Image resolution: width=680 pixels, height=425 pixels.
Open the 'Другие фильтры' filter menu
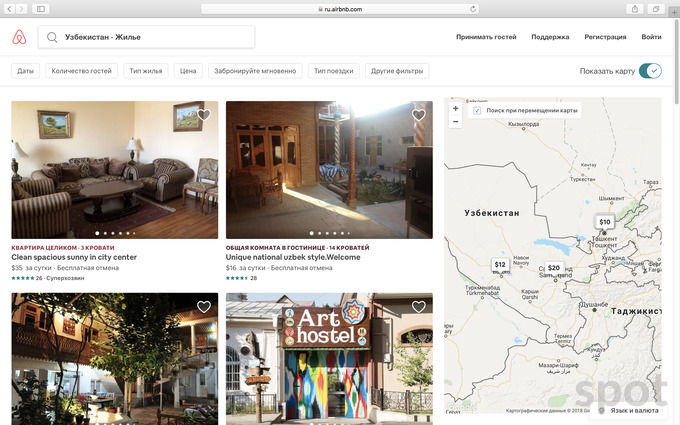tap(397, 71)
